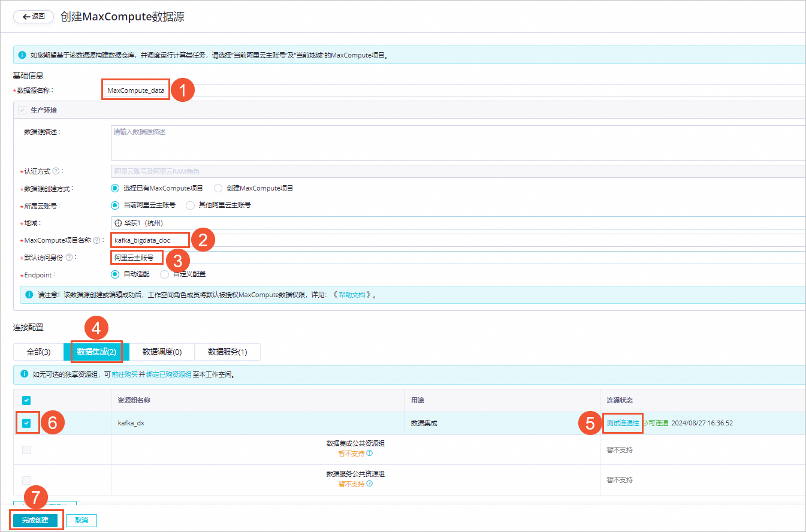
Task: Open the 地域 dropdown showing 华东1（杭州）
Action: 458,223
